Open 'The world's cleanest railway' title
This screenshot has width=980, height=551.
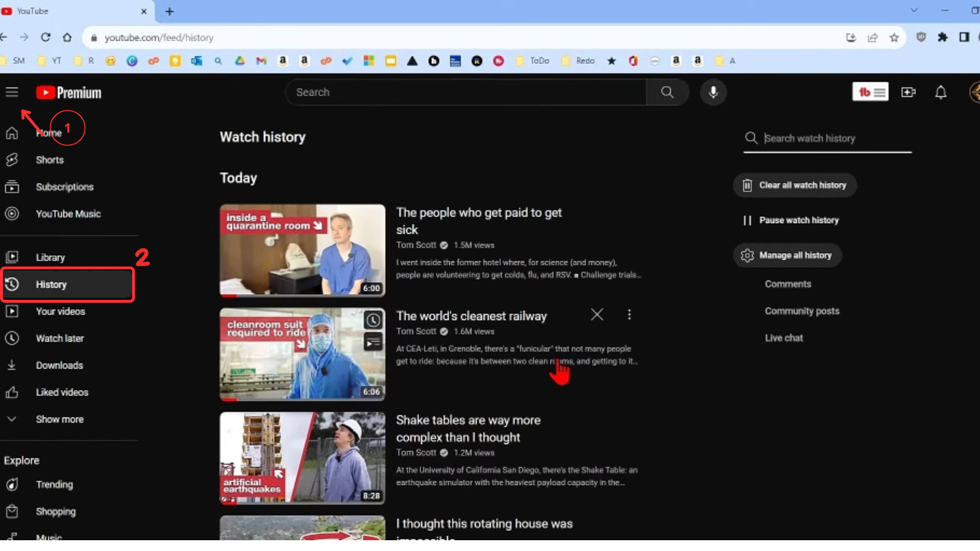[471, 316]
